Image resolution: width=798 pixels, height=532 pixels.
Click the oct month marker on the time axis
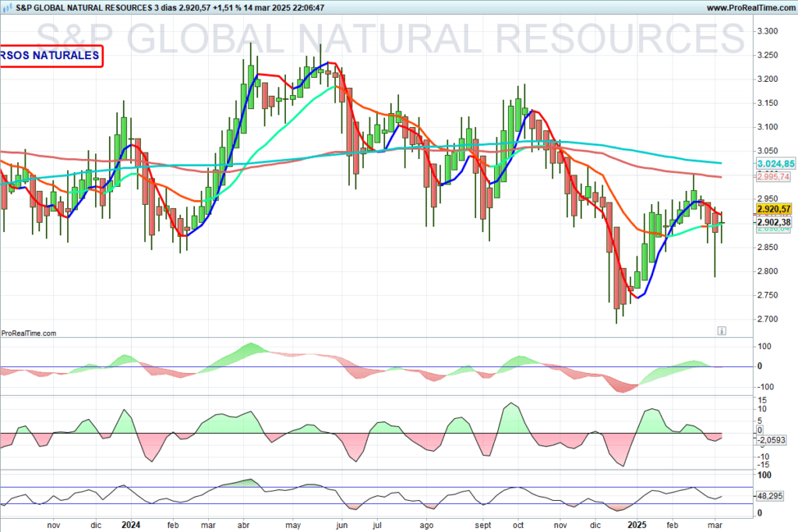(x=518, y=525)
